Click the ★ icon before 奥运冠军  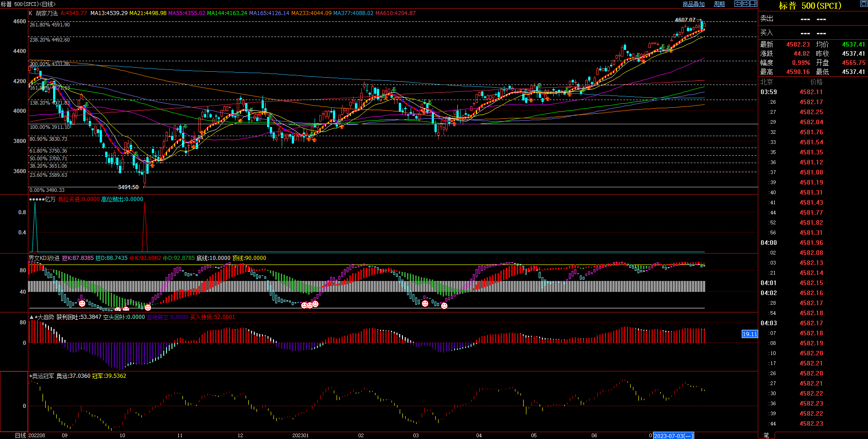point(31,376)
